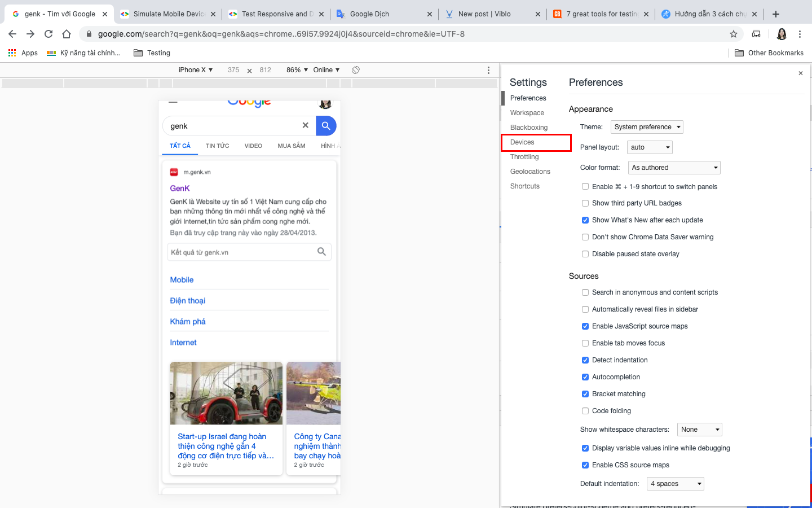Select Devices in the Settings sidebar

(523, 142)
